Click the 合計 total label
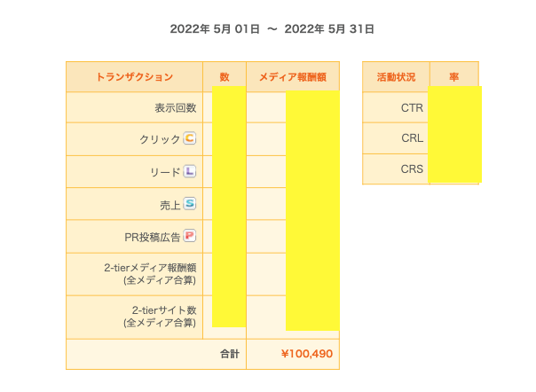Screen dimensions: 536x392 (x=230, y=354)
